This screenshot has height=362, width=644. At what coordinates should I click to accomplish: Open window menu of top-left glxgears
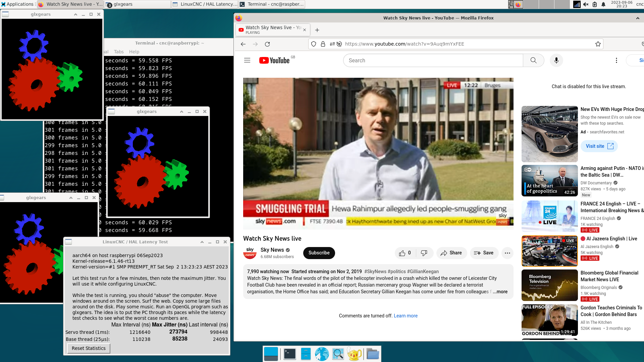5,14
